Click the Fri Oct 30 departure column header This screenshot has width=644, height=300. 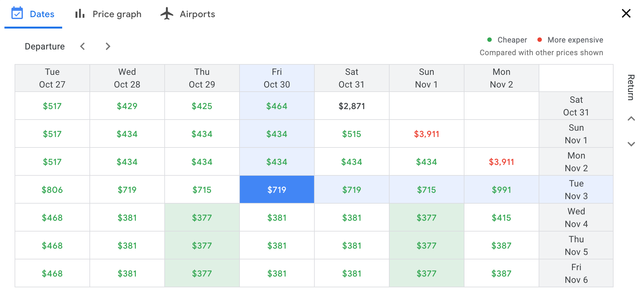(x=277, y=78)
